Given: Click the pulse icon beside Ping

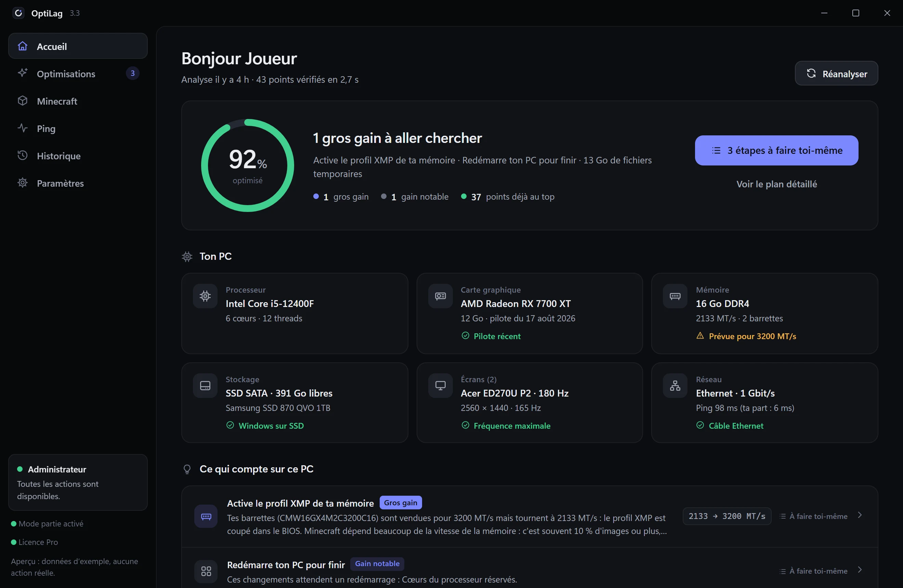Looking at the screenshot, I should (x=23, y=128).
